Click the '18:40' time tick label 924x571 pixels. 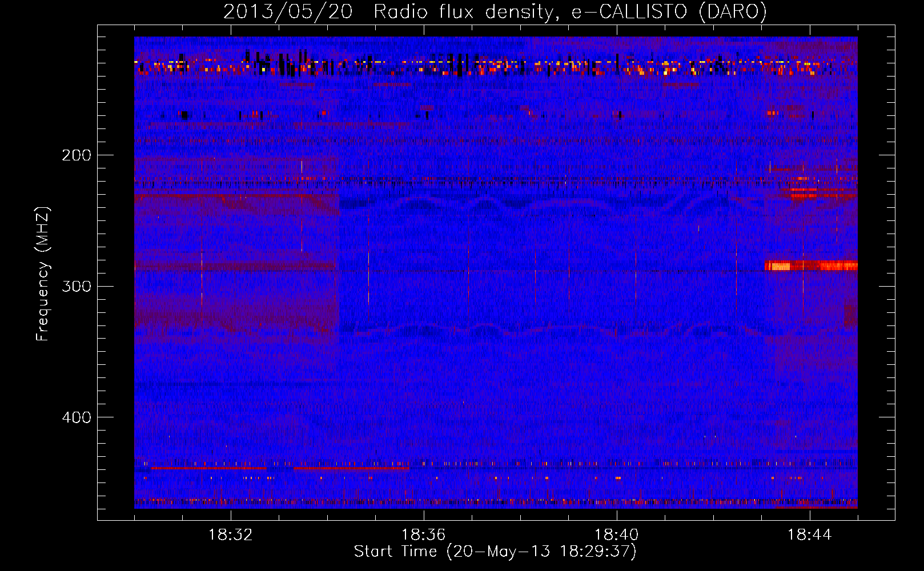click(617, 535)
